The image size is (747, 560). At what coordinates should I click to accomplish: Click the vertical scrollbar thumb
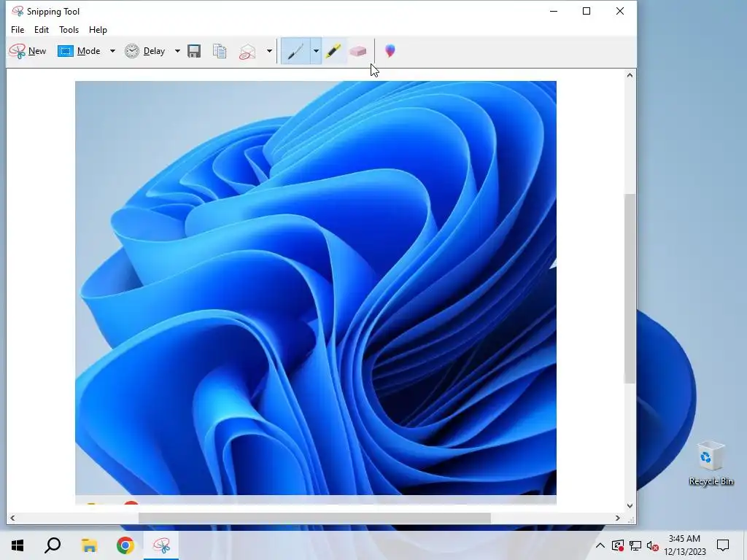pyautogui.click(x=630, y=288)
